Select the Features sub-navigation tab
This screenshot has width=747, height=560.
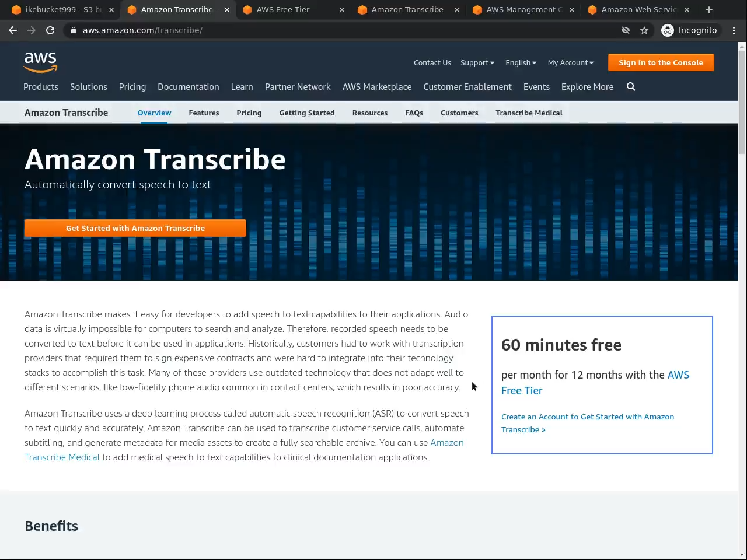pyautogui.click(x=204, y=113)
